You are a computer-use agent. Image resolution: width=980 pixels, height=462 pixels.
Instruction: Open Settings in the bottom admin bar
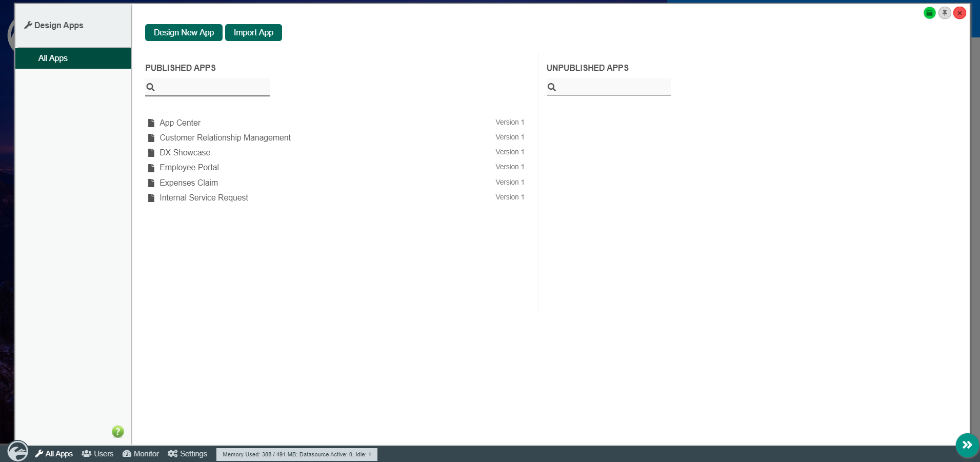[187, 454]
